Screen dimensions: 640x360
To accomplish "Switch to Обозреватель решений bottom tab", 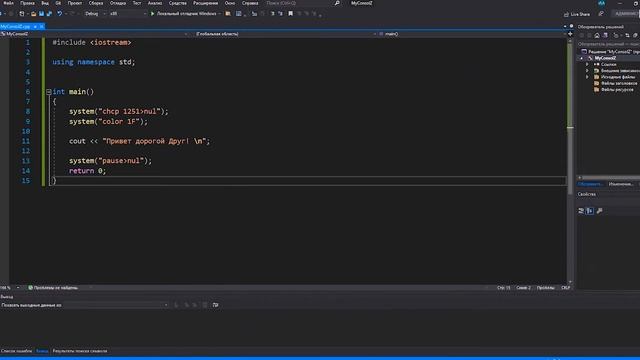I will [x=590, y=184].
